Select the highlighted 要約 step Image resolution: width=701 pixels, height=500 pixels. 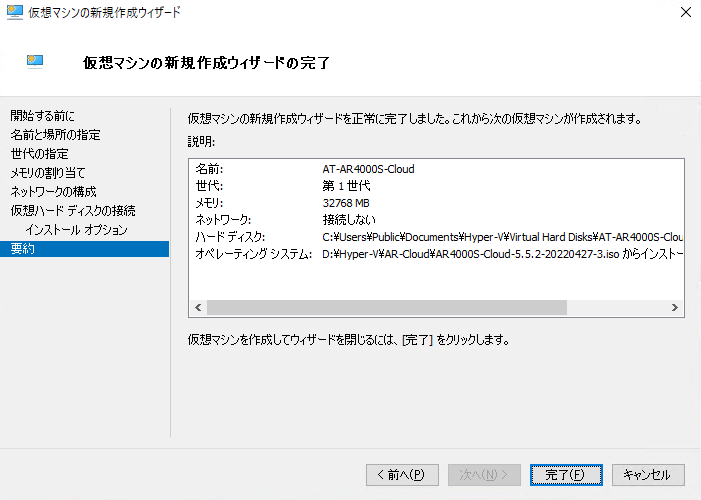[x=84, y=249]
